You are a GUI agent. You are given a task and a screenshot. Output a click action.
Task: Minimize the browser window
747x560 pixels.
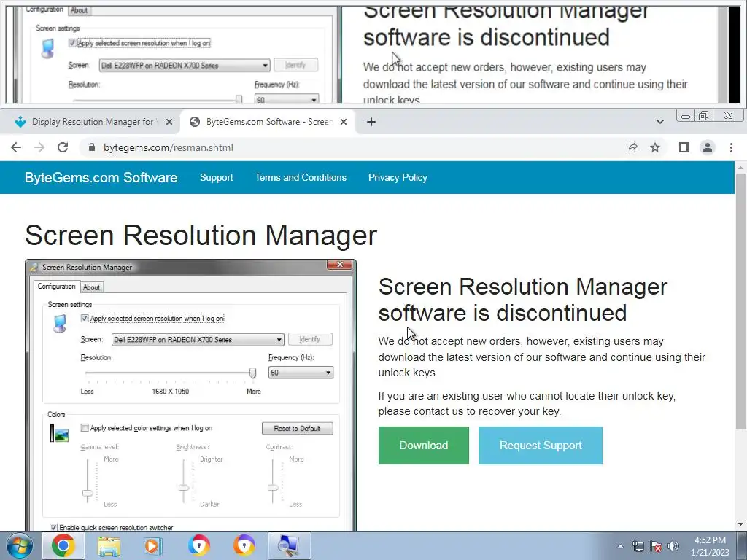pos(686,116)
